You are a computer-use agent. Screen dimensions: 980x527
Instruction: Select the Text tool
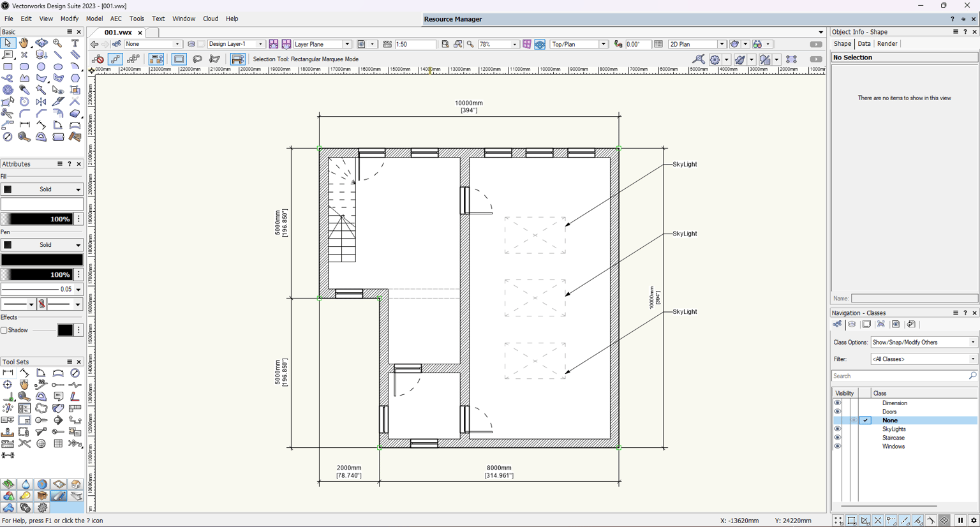[75, 43]
